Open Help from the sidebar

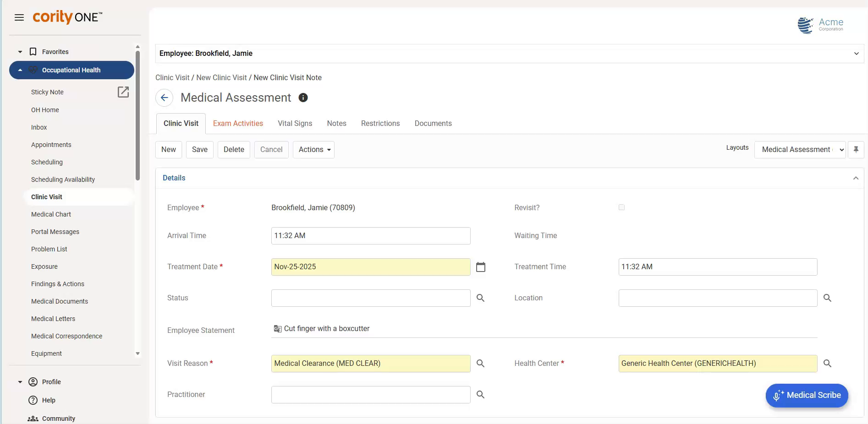[49, 400]
